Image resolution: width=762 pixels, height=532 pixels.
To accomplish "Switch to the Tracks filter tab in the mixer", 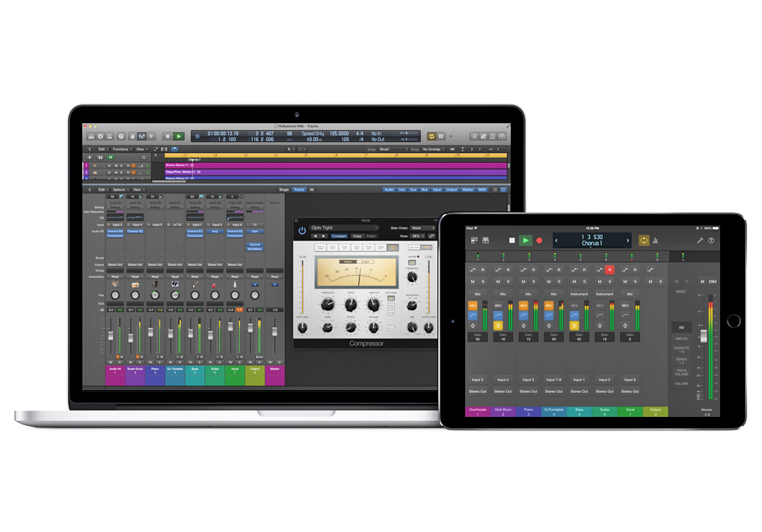I will (x=299, y=189).
